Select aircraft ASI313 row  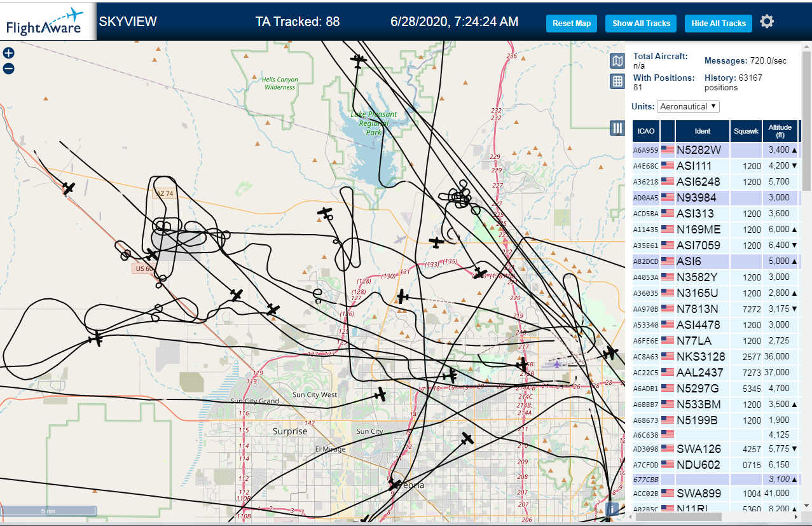(715, 214)
